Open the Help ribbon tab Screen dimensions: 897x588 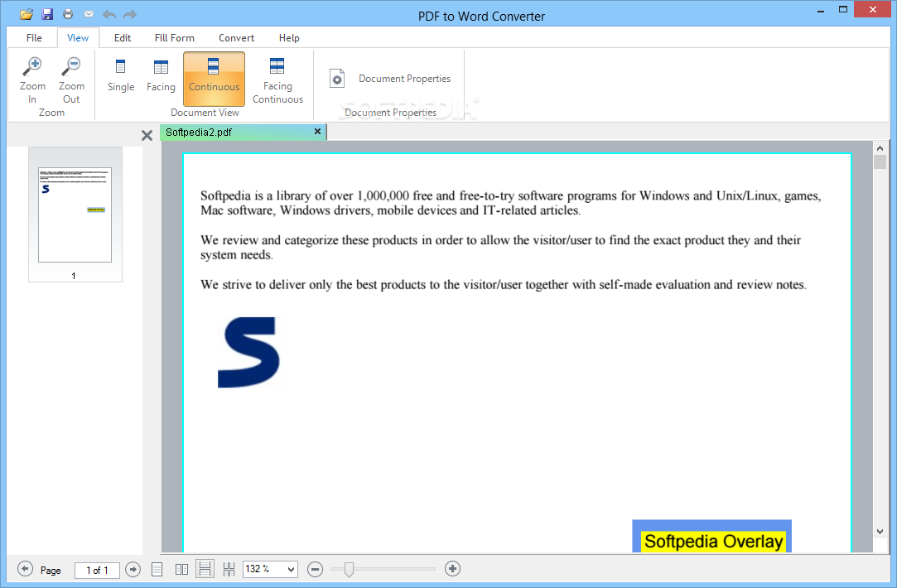tap(289, 38)
